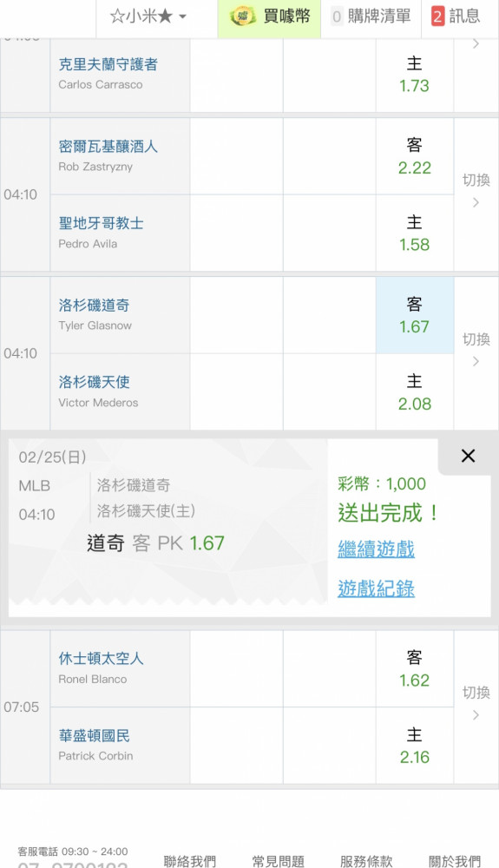Choose the Padres 主 1.58 odds

click(415, 233)
